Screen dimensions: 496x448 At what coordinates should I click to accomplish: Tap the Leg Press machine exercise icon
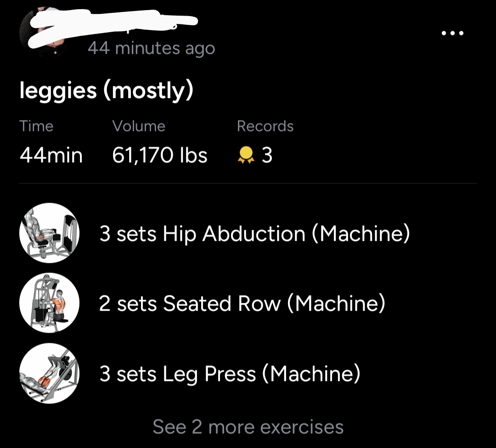tap(49, 374)
